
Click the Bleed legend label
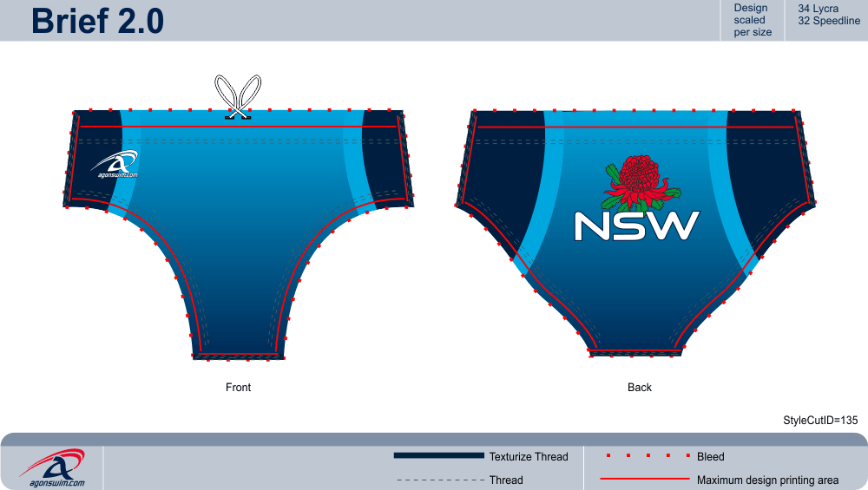coord(710,457)
